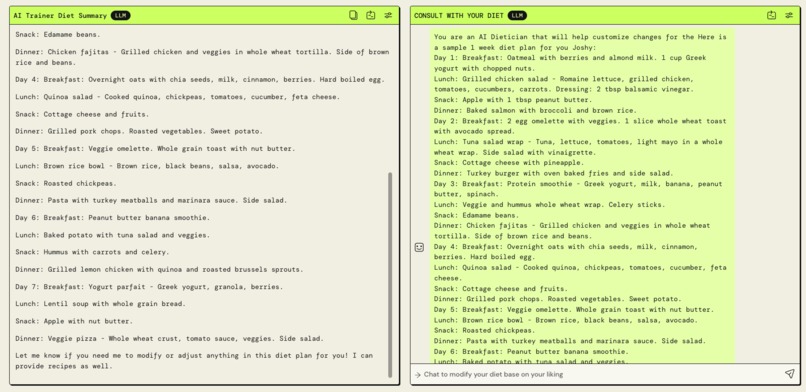Click 'Day 5: Breakfast: Veggie omelette' in chat message

tap(574, 310)
